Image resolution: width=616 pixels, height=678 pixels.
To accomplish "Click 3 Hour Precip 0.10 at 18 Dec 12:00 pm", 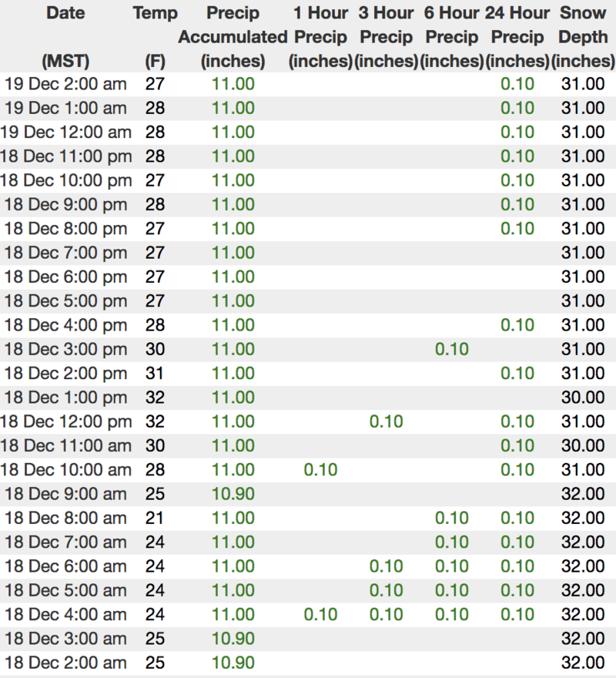I will [x=387, y=421].
